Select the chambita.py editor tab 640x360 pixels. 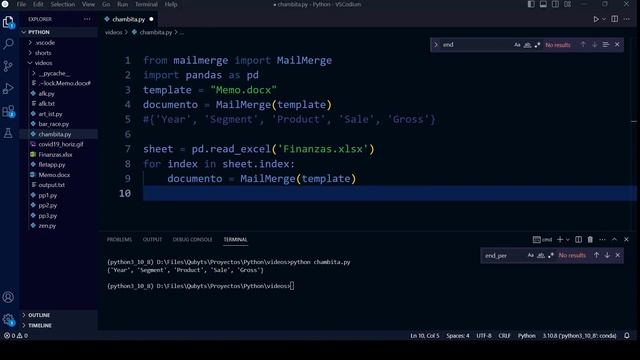128,19
